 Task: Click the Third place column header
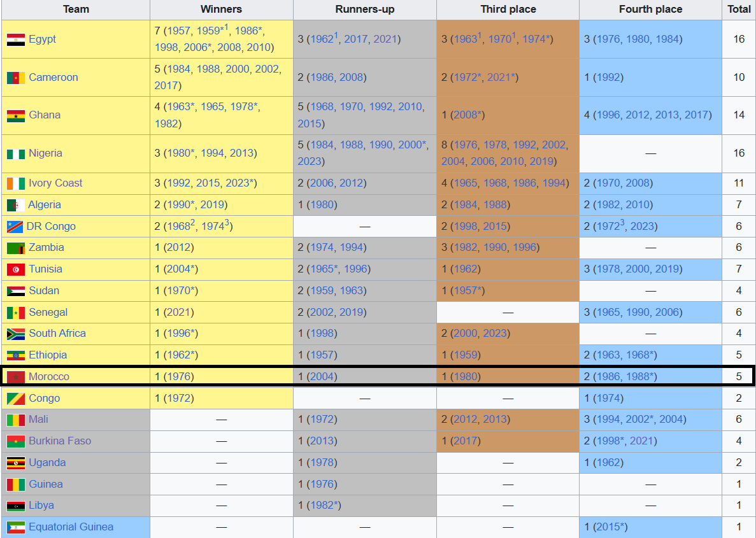point(508,9)
